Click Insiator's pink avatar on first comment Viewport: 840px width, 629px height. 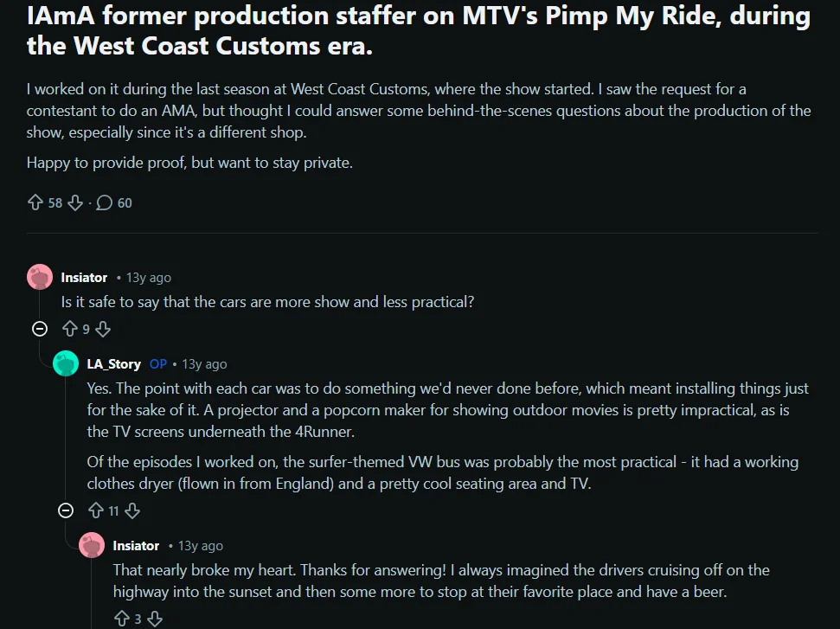pos(40,278)
